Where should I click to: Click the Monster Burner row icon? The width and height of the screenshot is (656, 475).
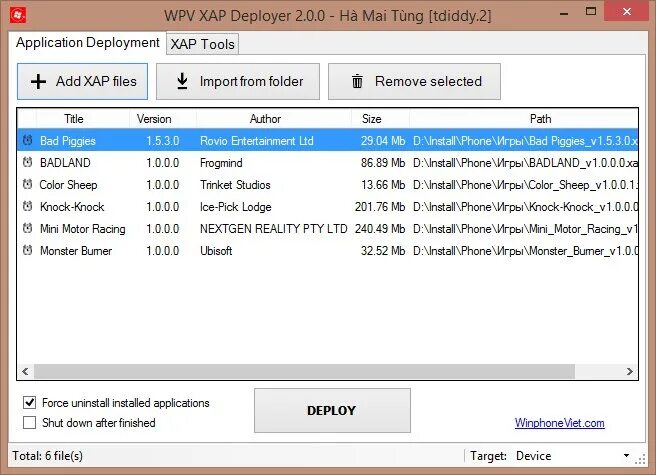(x=28, y=250)
